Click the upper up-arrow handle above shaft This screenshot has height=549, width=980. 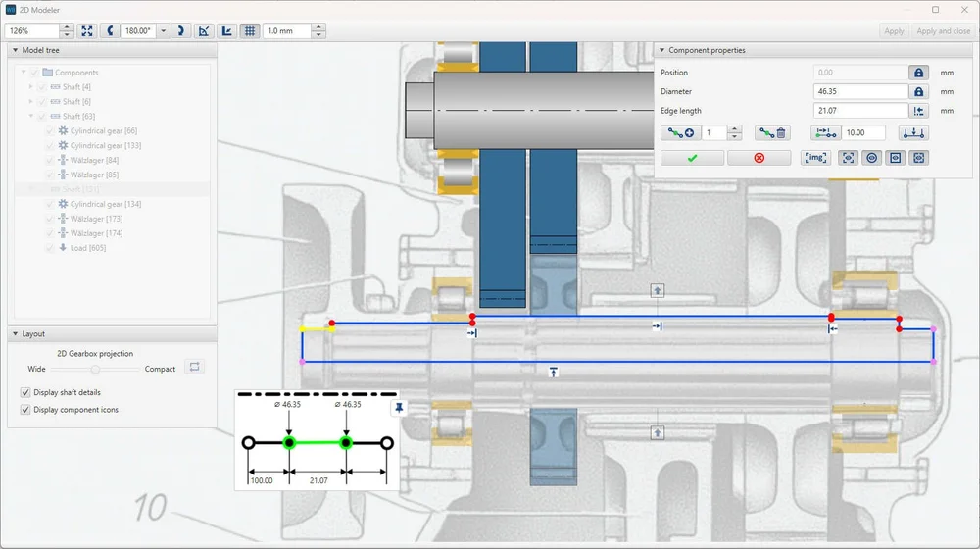657,291
